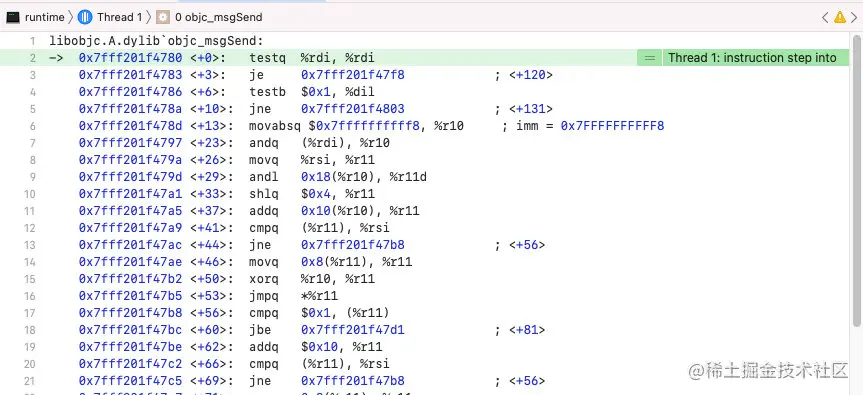This screenshot has width=863, height=395.
Task: Click the libobjc.A.dylib`objc_msgSend: header text
Action: pyautogui.click(x=156, y=41)
